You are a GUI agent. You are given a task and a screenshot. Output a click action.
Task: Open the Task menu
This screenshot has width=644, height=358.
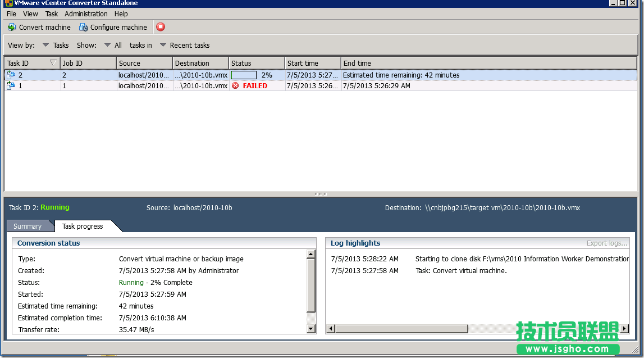[x=51, y=13]
